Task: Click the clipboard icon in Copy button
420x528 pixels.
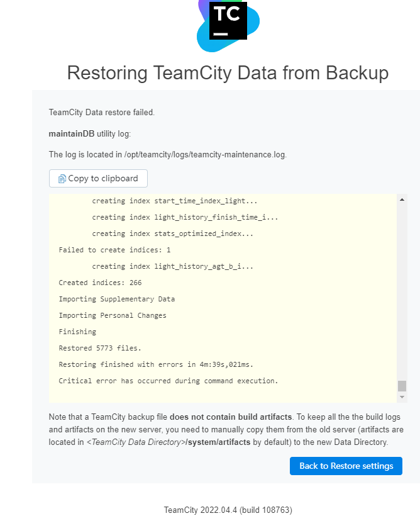Action: pos(62,179)
